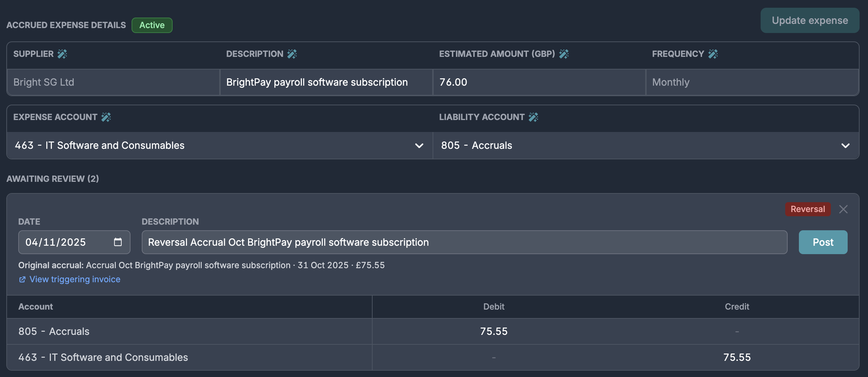Click the Active status badge
The height and width of the screenshot is (377, 868).
point(152,25)
